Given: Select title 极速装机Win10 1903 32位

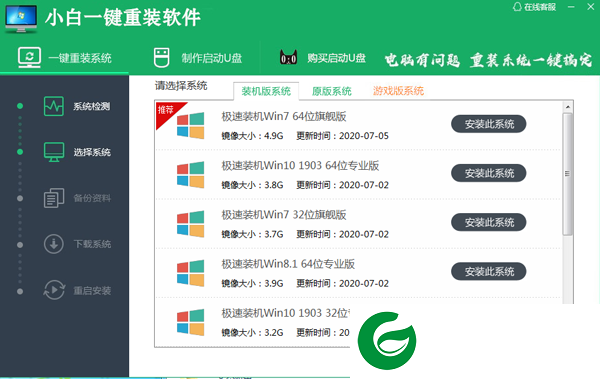Looking at the screenshot, I should point(285,313).
